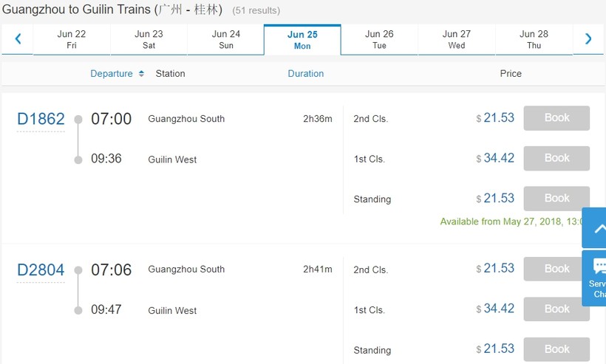This screenshot has width=606, height=364.
Task: Open the Service Chat bubble
Action: click(x=596, y=278)
